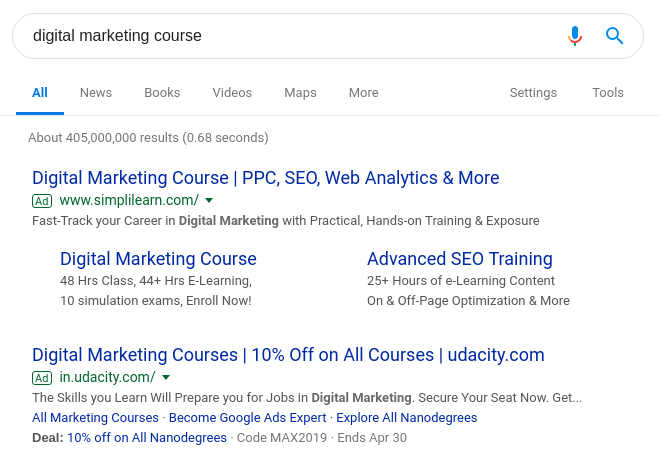Switch to the Books tab
The width and height of the screenshot is (660, 459).
pyautogui.click(x=162, y=93)
